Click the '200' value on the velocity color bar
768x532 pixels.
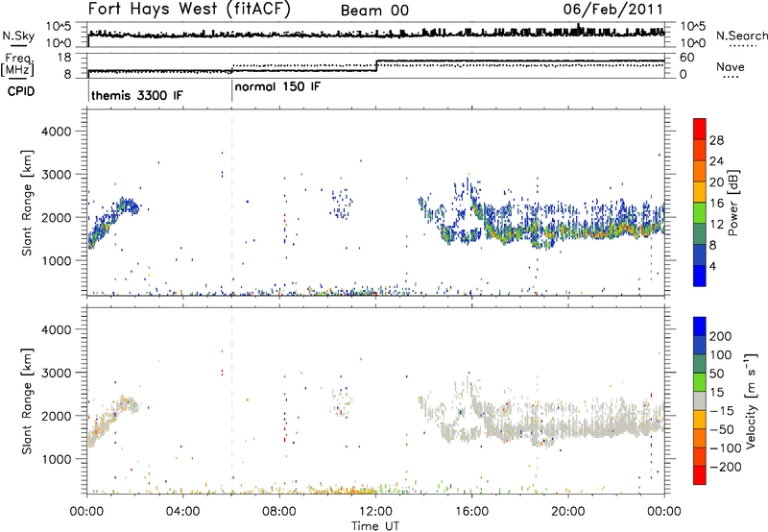coord(721,336)
